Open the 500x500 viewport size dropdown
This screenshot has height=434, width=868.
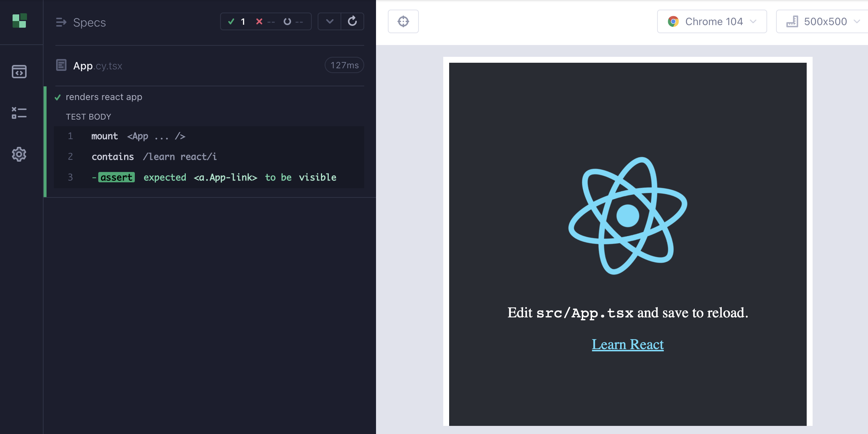tap(823, 21)
